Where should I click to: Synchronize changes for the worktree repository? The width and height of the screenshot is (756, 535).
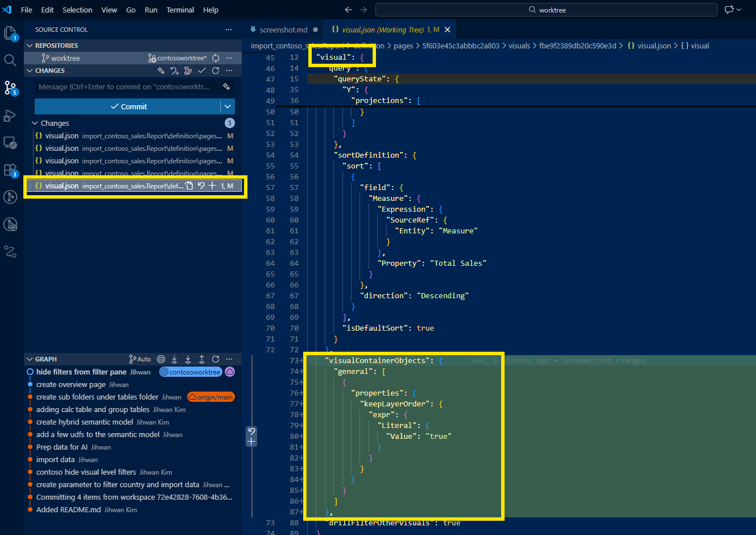pos(216,58)
